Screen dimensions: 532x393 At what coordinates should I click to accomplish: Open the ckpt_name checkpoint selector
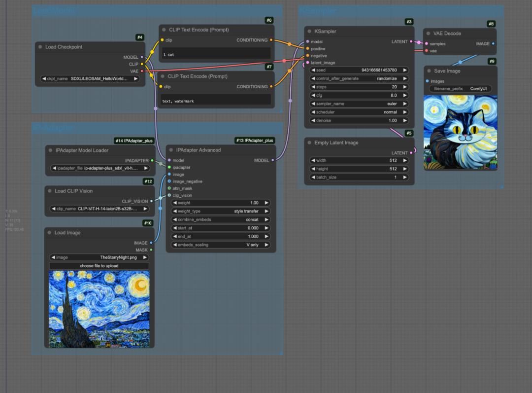pyautogui.click(x=90, y=79)
